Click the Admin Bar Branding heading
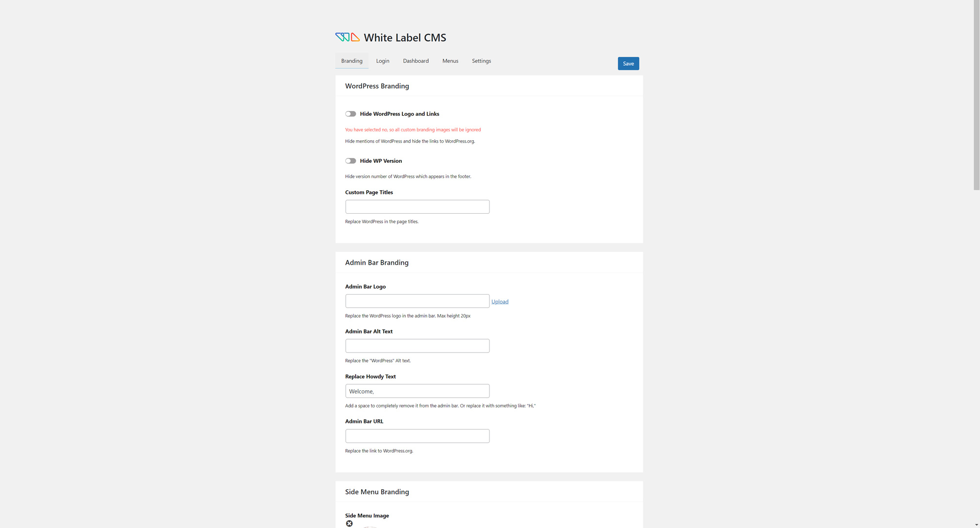This screenshot has width=980, height=528. coord(377,262)
